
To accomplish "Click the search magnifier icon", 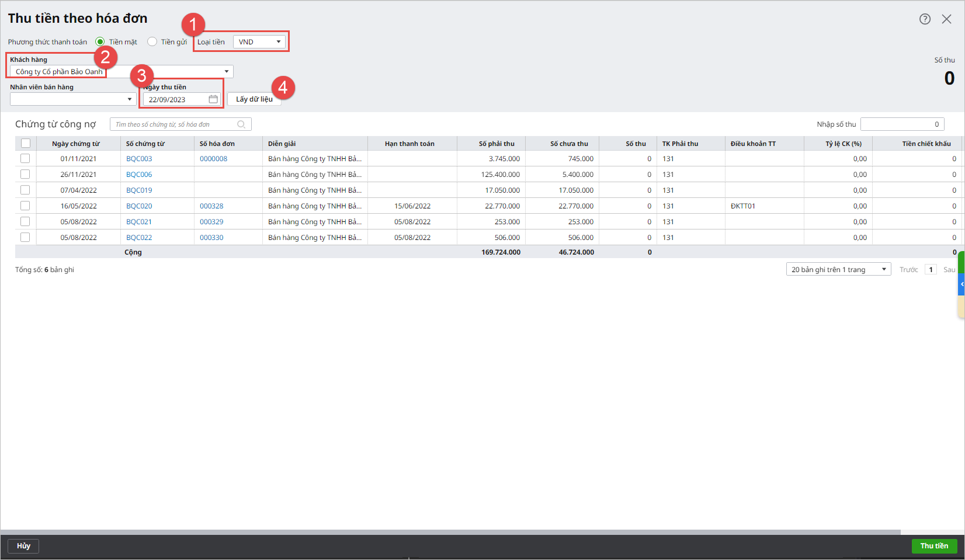I will pyautogui.click(x=241, y=124).
